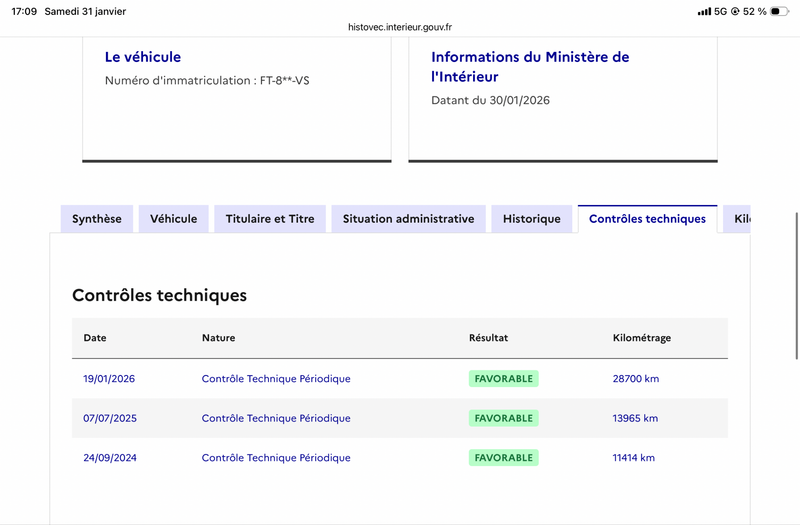
Task: Switch to the Véhicule tab
Action: coord(174,219)
